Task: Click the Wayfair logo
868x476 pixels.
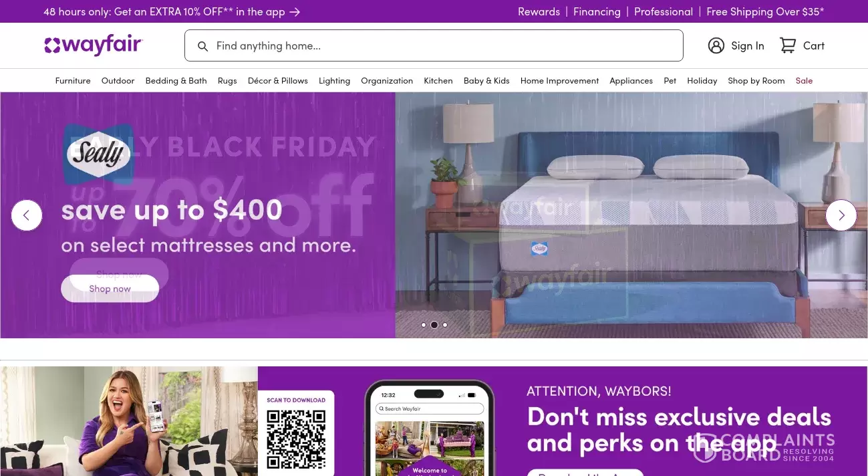Action: click(x=94, y=45)
